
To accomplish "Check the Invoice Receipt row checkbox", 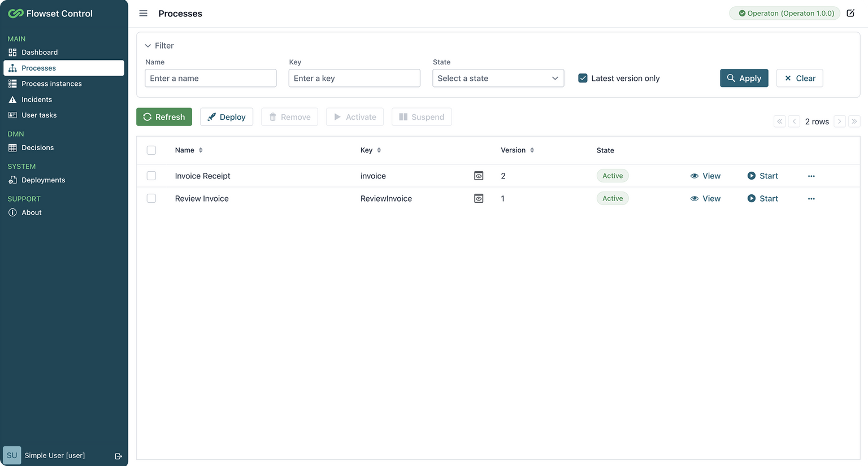I will (151, 175).
